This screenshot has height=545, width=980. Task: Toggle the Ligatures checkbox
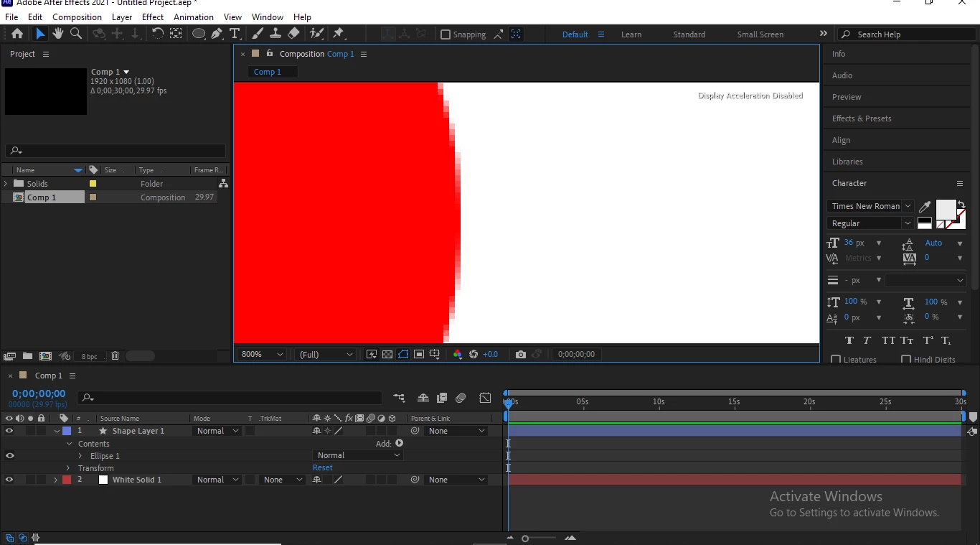(836, 360)
